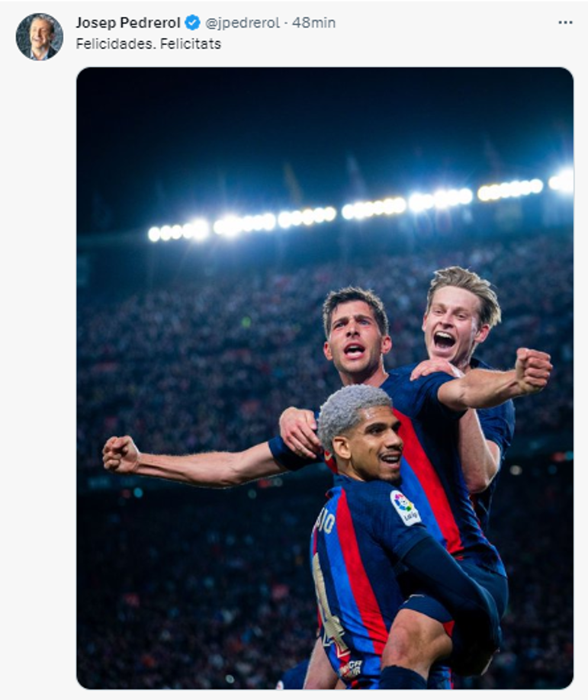Open Josep Pedrerol's profile avatar
Screen dimensions: 588x700
[x=39, y=37]
